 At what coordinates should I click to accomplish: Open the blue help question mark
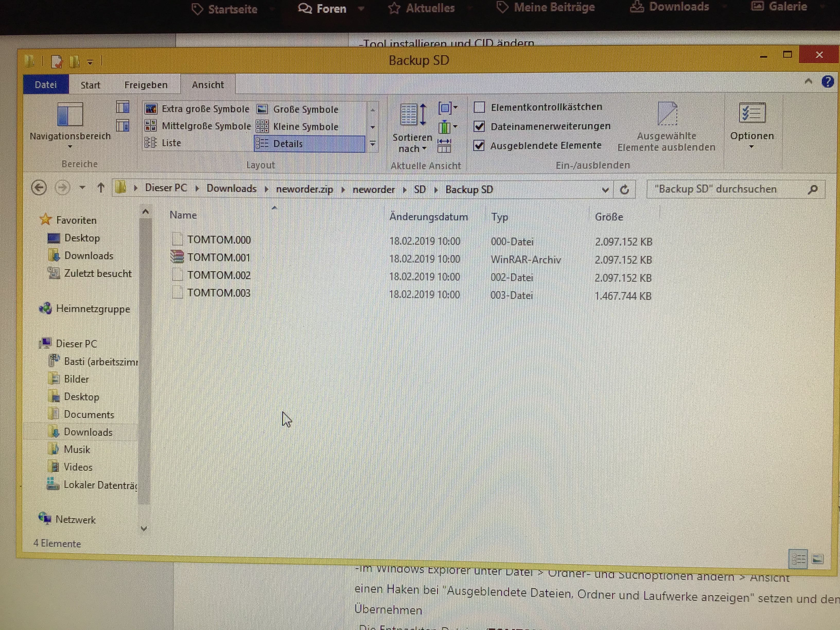point(827,82)
